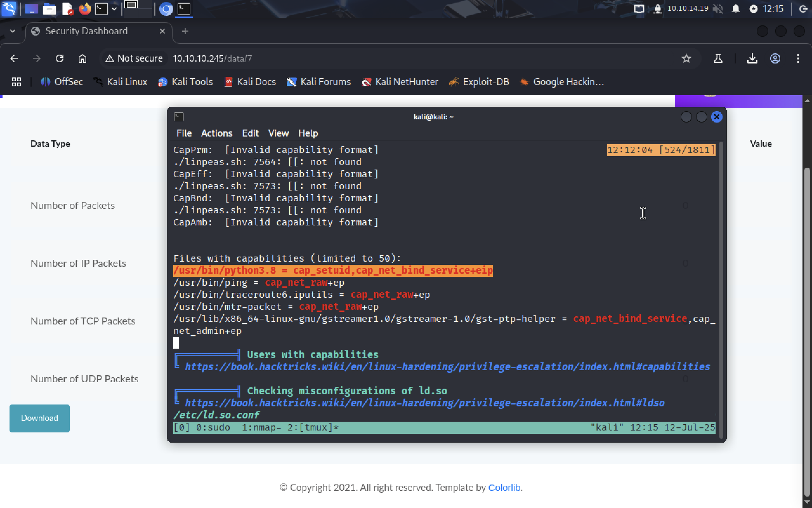Close the Security Dashboard tab
The height and width of the screenshot is (508, 812).
click(162, 31)
